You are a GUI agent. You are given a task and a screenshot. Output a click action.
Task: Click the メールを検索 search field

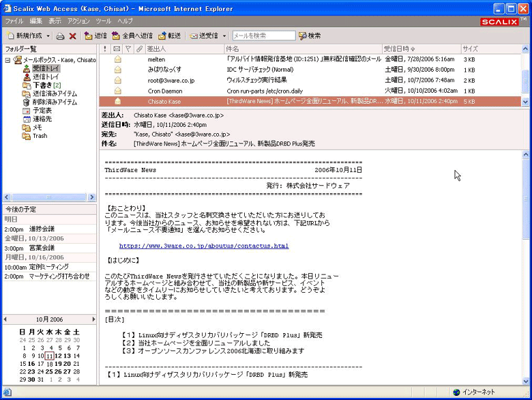click(x=264, y=35)
